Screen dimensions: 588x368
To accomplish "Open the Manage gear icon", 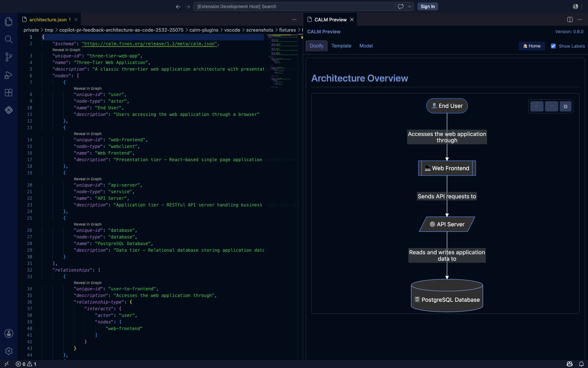I will pyautogui.click(x=9, y=351).
